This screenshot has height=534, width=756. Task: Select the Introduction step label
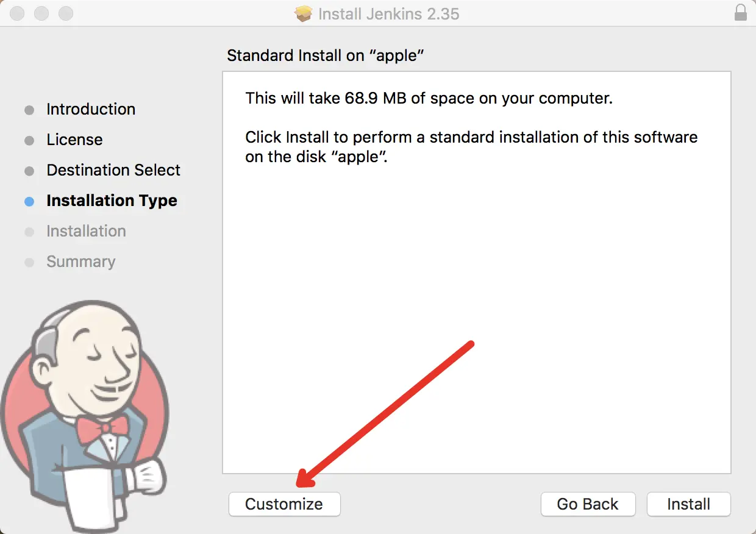(x=91, y=109)
